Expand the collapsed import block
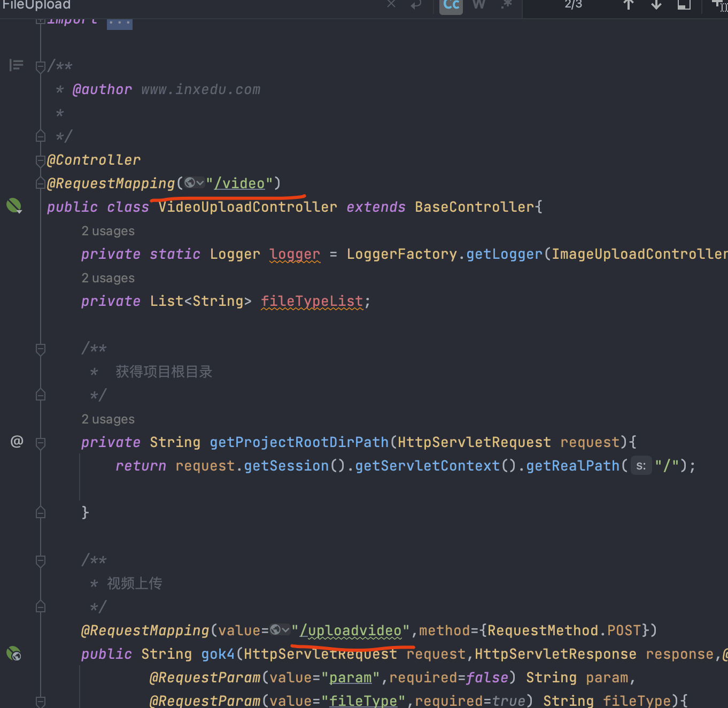The width and height of the screenshot is (728, 708). tap(119, 23)
